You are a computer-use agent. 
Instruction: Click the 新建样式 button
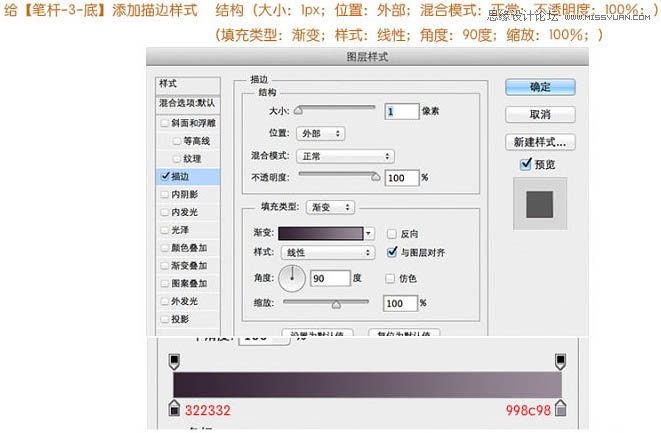[x=540, y=142]
